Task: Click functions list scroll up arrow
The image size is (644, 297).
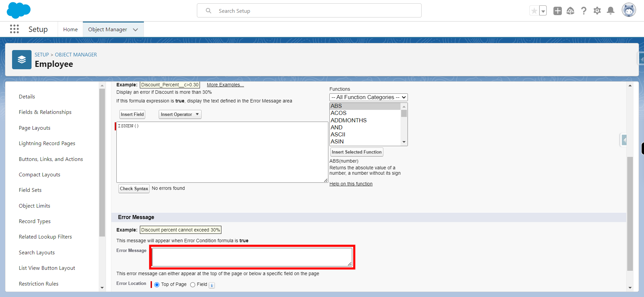Action: 404,106
